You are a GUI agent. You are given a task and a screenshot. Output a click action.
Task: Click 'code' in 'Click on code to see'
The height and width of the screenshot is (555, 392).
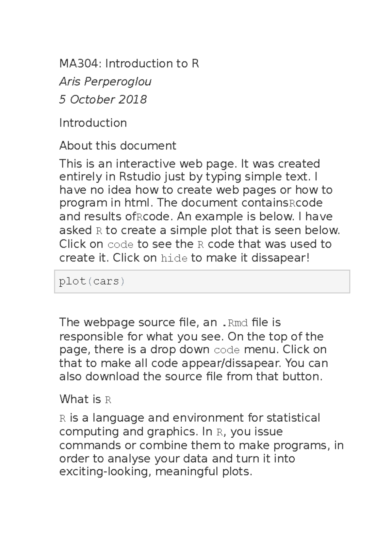point(120,244)
